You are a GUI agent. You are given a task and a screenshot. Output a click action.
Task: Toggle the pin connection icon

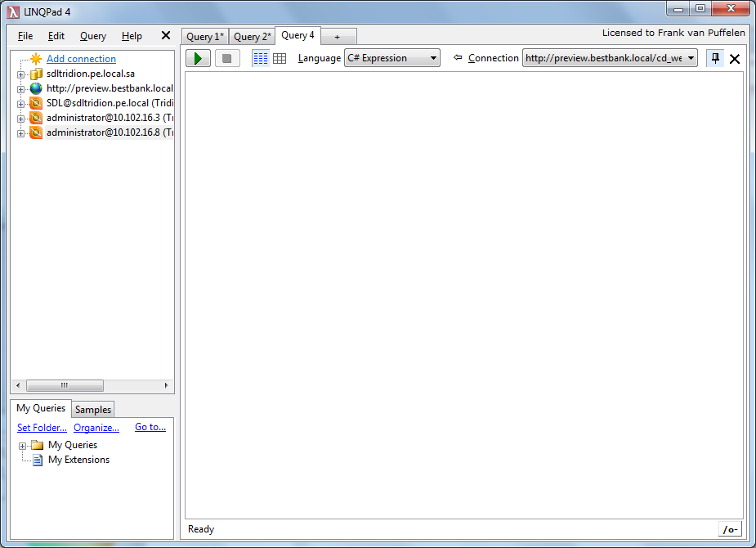[x=715, y=58]
